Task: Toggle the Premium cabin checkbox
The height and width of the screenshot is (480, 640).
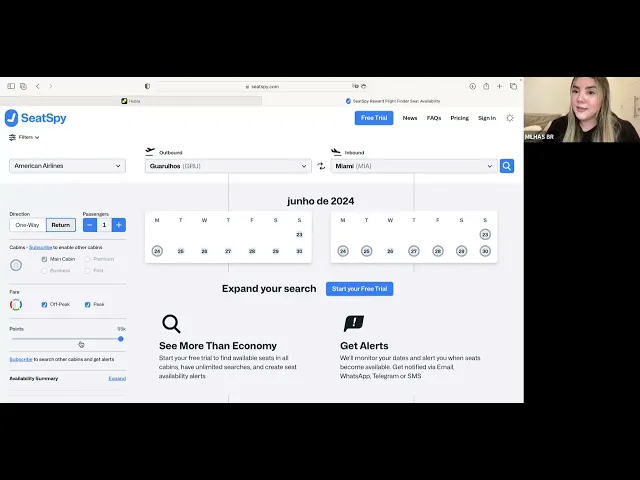Action: tap(87, 259)
